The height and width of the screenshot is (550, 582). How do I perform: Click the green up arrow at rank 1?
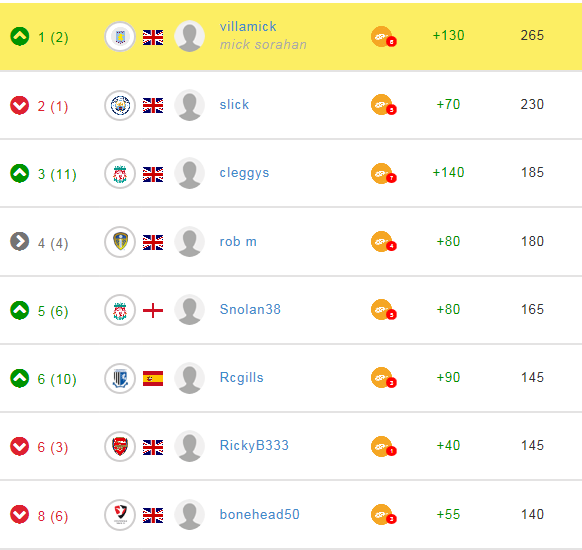click(20, 36)
